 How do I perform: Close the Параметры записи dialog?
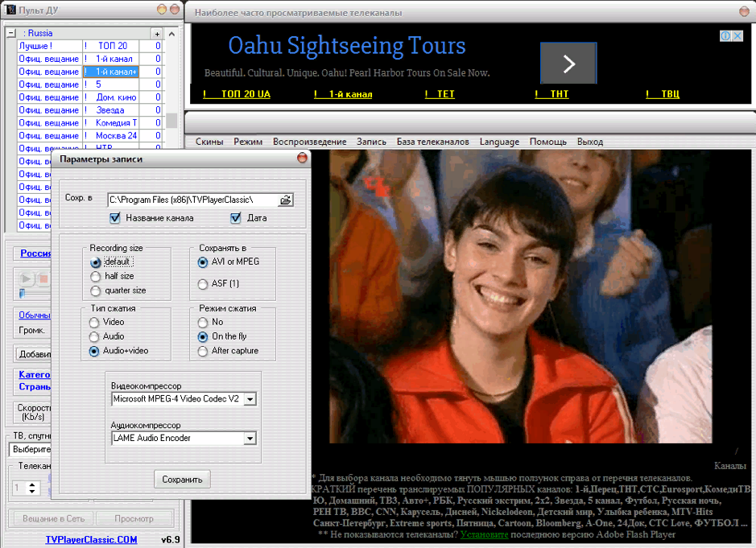click(302, 158)
